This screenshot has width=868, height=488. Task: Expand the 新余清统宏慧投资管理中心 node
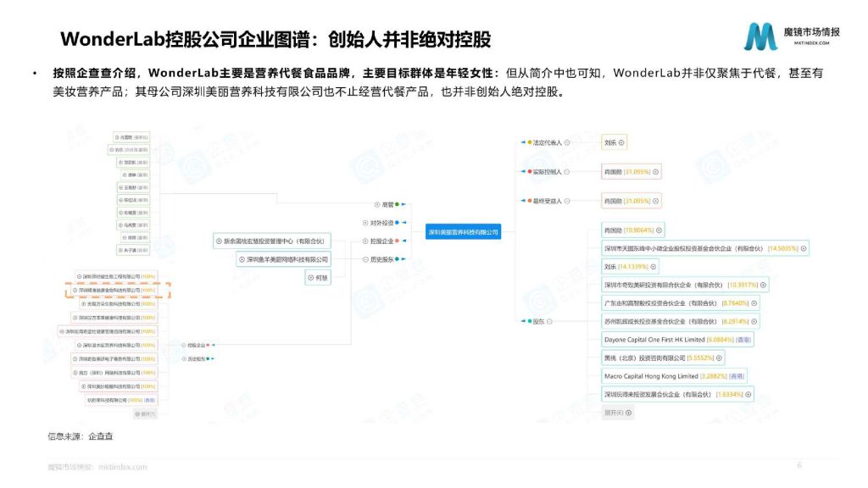[x=220, y=241]
